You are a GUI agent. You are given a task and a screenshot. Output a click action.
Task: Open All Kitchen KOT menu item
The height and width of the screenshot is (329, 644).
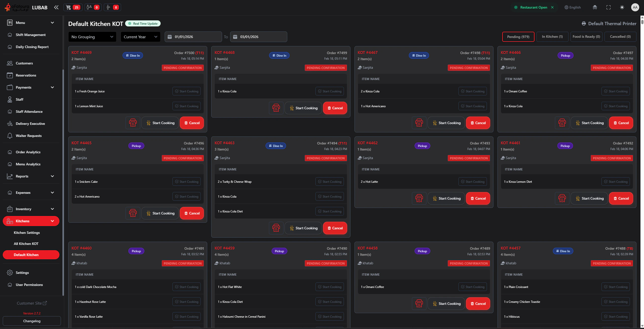pyautogui.click(x=26, y=244)
